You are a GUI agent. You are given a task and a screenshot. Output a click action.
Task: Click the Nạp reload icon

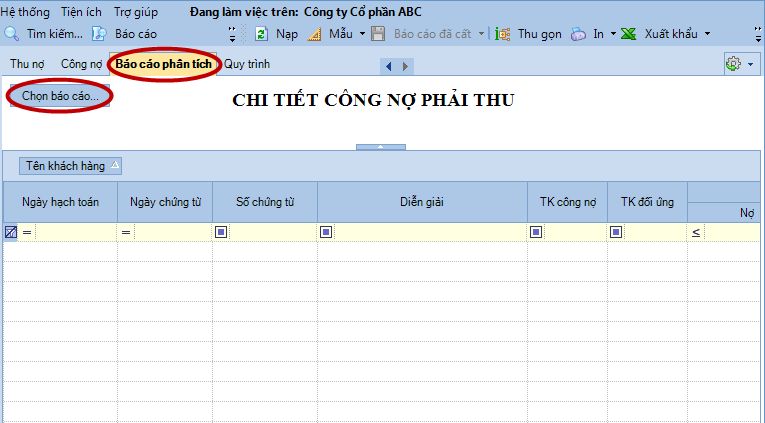click(261, 34)
